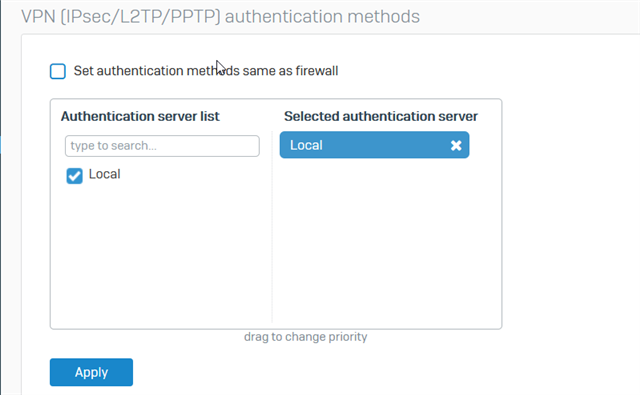640x395 pixels.
Task: Click the Authentication server list heading
Action: (x=140, y=116)
